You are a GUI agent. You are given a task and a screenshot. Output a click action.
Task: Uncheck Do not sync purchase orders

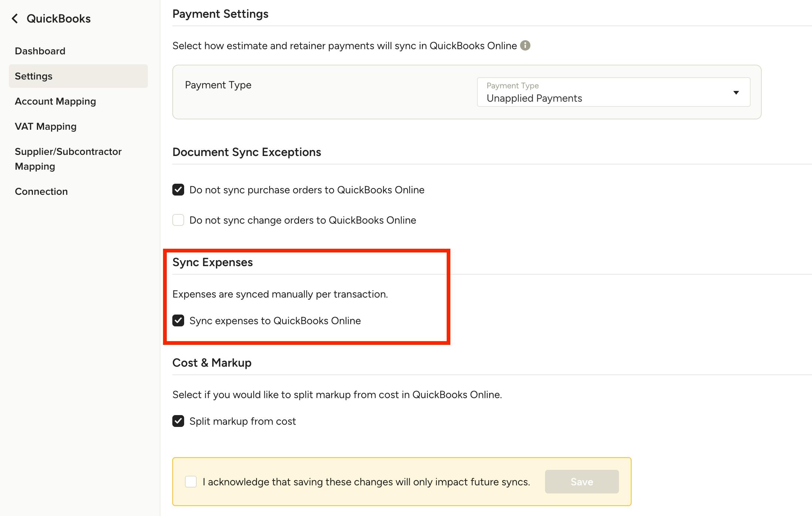pyautogui.click(x=178, y=190)
